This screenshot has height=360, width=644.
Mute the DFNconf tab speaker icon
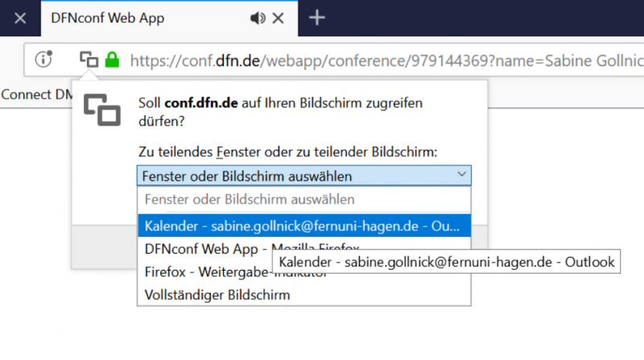[258, 18]
